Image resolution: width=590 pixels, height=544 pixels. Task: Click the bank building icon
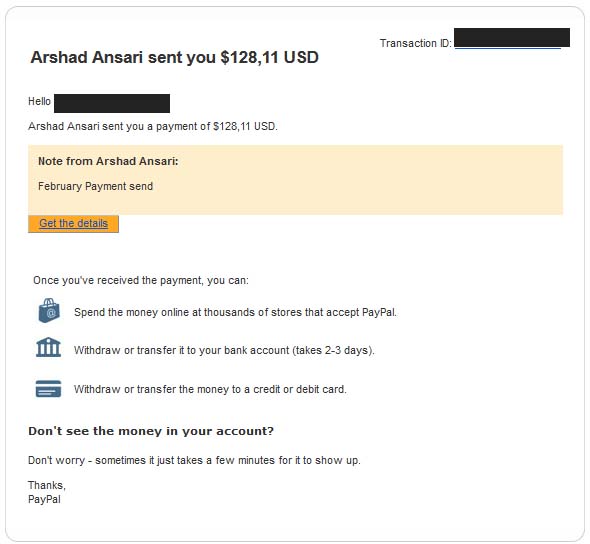tap(48, 347)
